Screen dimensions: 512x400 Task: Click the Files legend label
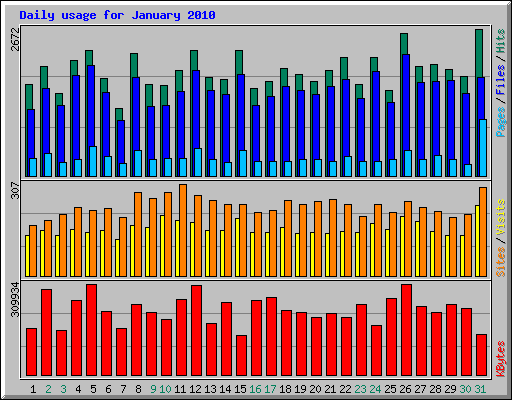(x=500, y=80)
